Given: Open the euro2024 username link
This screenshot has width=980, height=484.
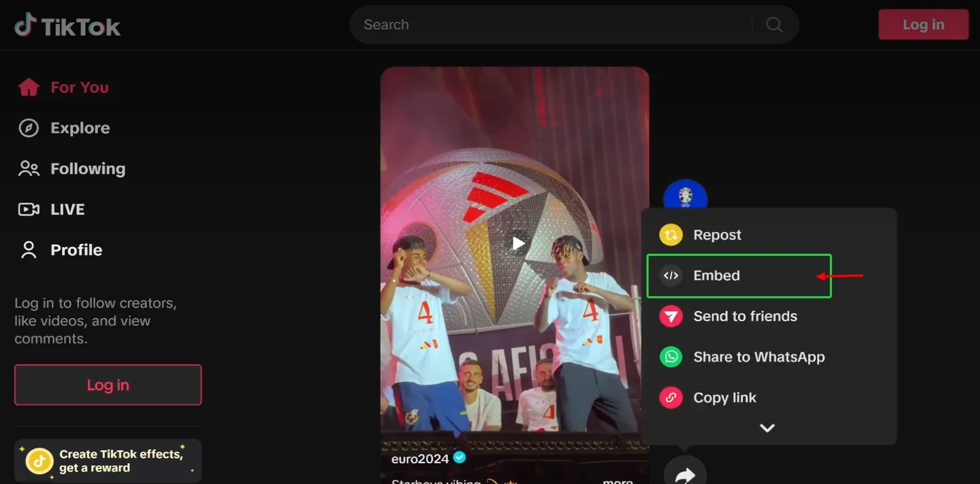Looking at the screenshot, I should (x=420, y=458).
